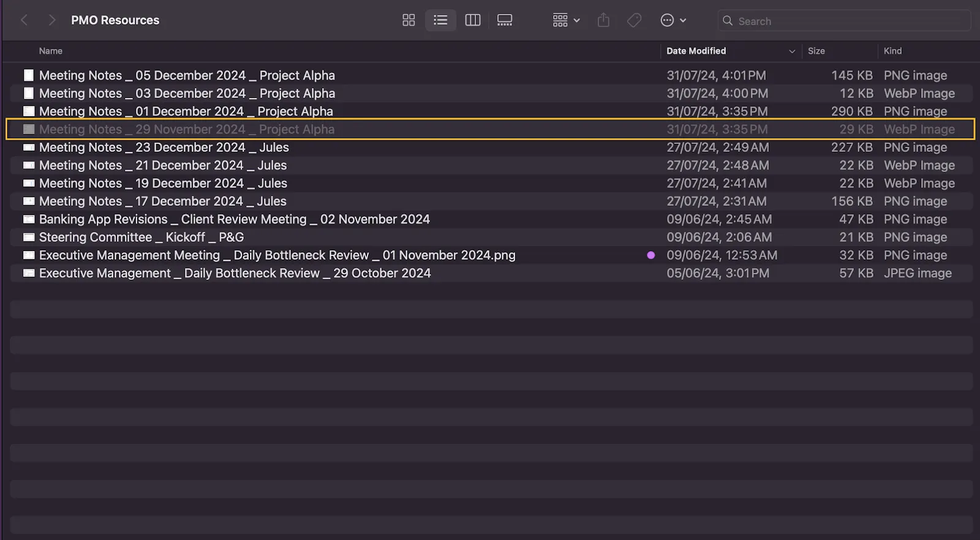The image size is (980, 540).
Task: Select Meeting Notes 23 December 2024 Jules
Action: 491,147
